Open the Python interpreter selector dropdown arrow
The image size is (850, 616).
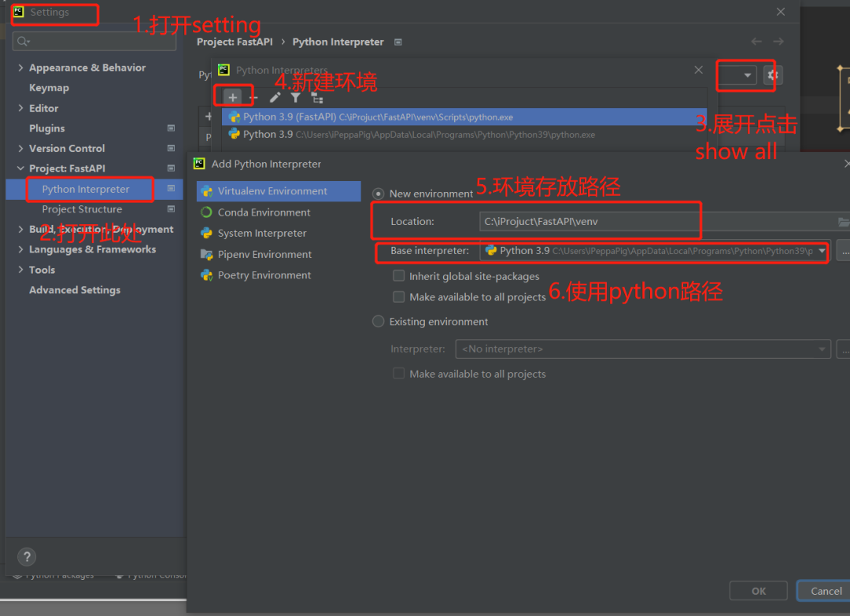748,76
